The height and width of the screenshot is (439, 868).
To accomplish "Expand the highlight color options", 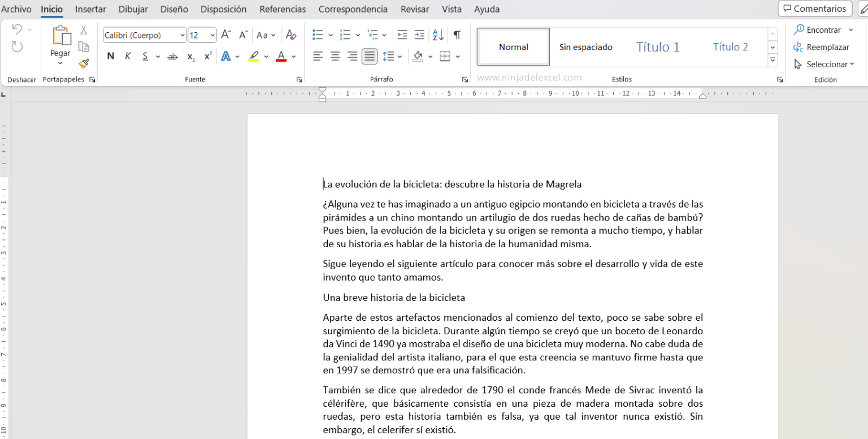I will 266,56.
